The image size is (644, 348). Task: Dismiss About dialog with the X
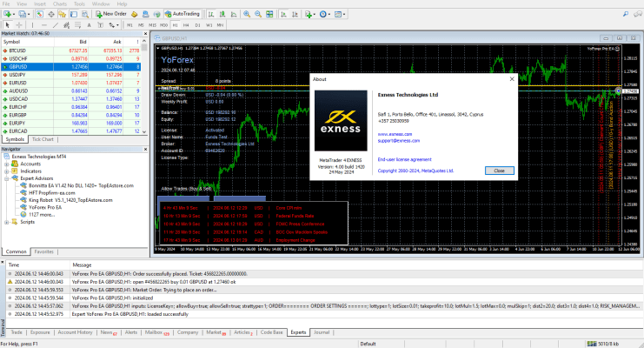(x=512, y=79)
